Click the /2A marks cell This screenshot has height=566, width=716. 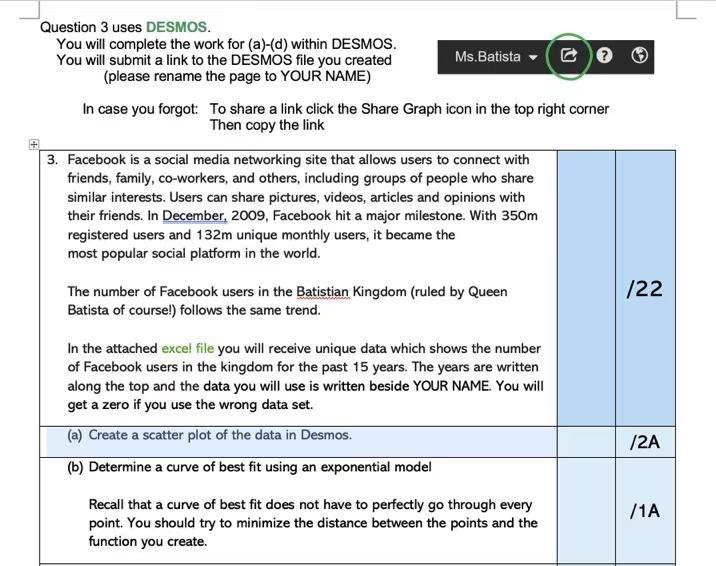[645, 442]
